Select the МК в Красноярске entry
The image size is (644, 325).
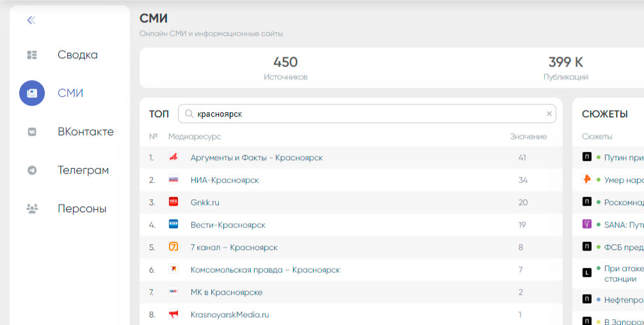pyautogui.click(x=226, y=292)
